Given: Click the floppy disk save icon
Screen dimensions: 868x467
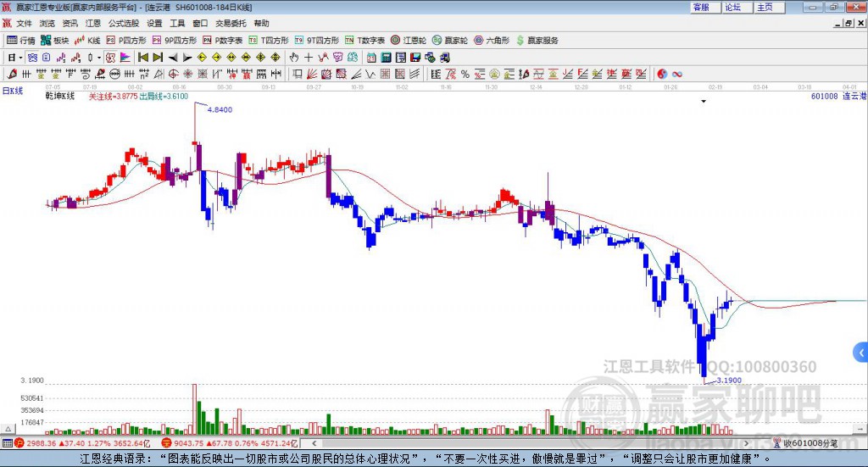Looking at the screenshot, I should pos(415,58).
